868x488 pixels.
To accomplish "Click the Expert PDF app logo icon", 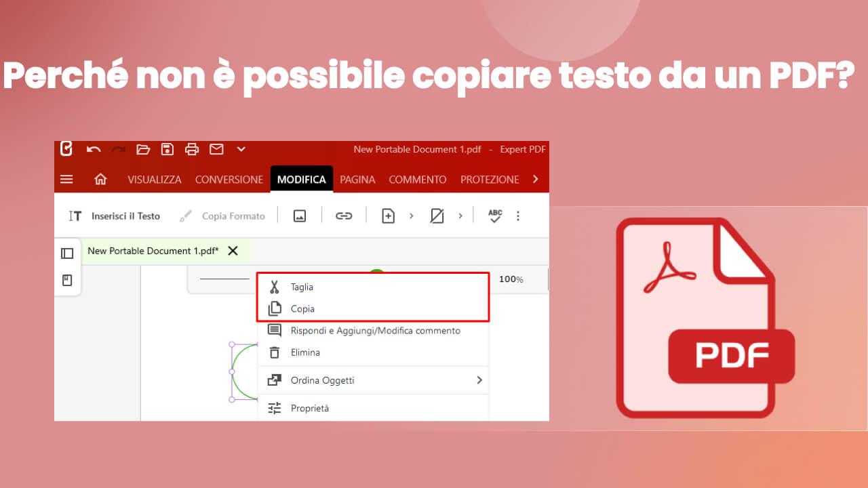I will [x=66, y=148].
